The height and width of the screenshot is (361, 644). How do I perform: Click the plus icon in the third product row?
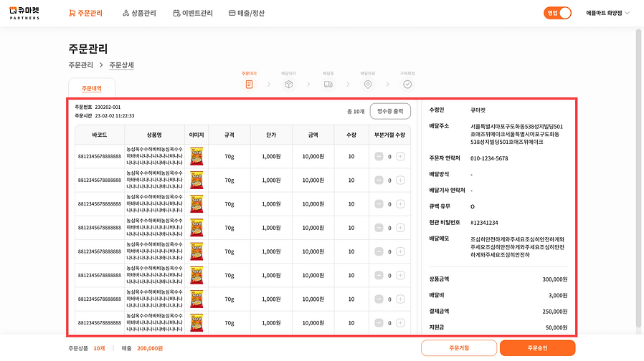[400, 204]
